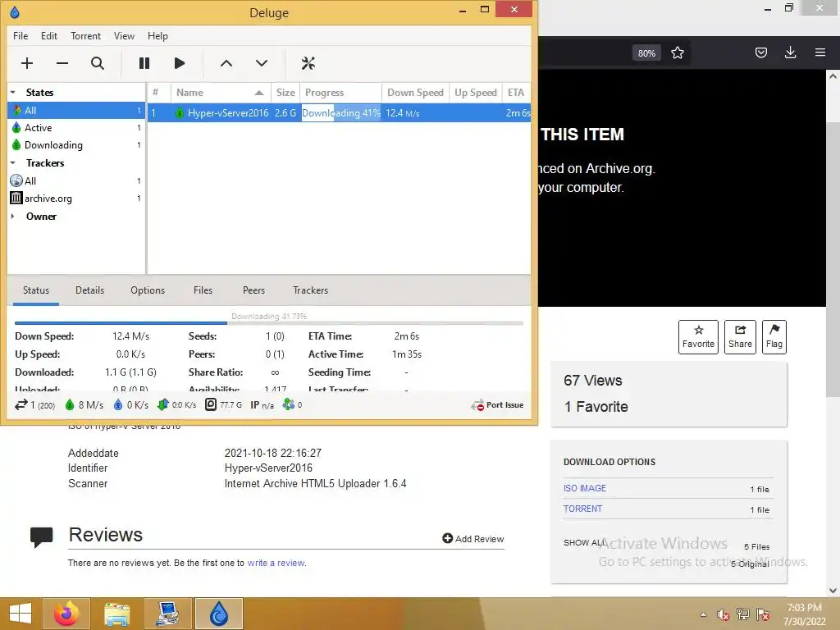Click the Downloading 41% progress bar cell

[x=341, y=113]
